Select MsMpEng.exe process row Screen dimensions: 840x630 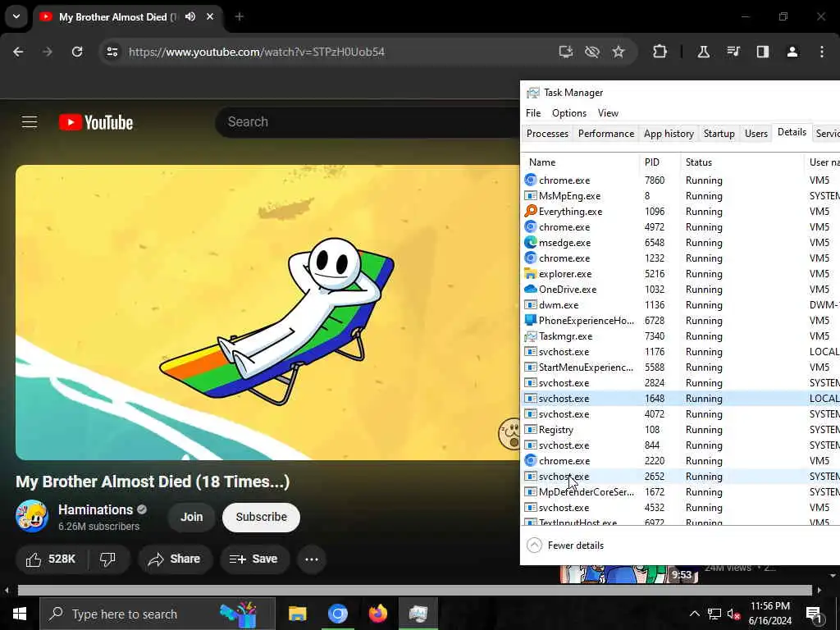(680, 196)
